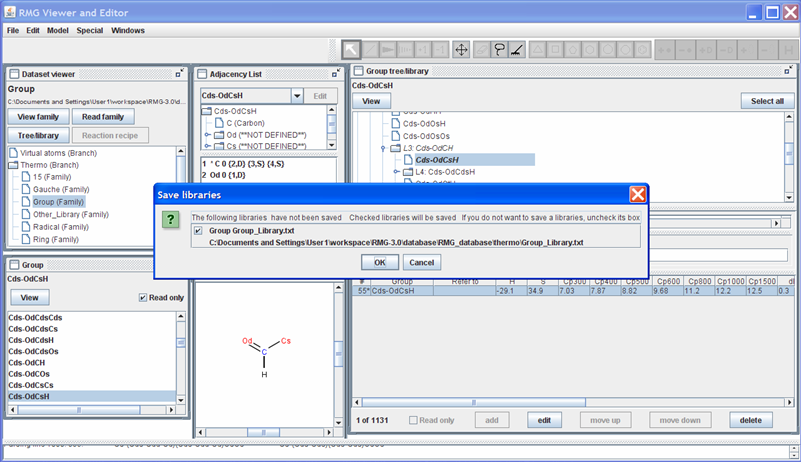This screenshot has width=801, height=462.
Task: Select the four-arrow move tool
Action: pos(461,50)
